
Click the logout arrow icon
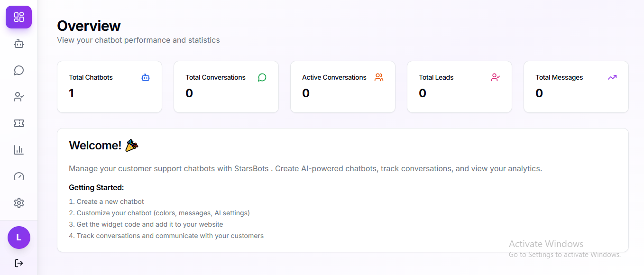coord(19,263)
